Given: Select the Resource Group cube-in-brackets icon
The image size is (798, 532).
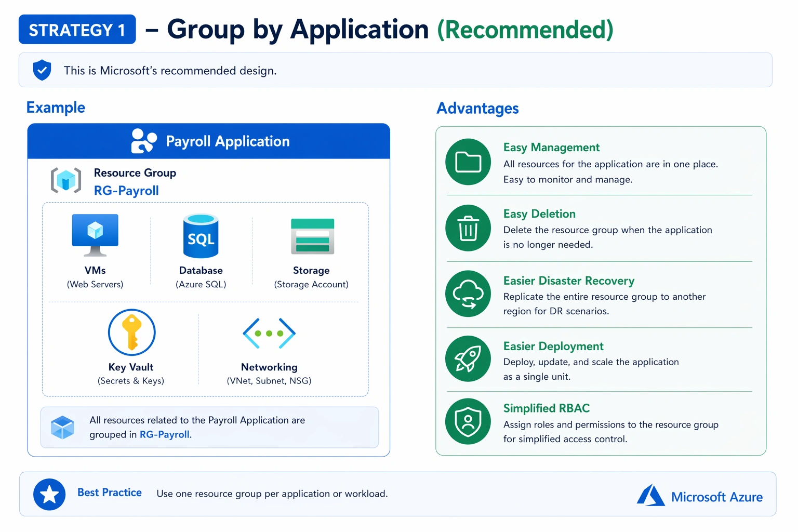Looking at the screenshot, I should pos(66,180).
